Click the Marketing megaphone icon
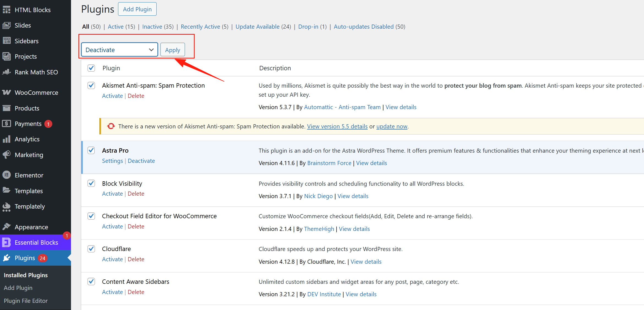 [6, 155]
